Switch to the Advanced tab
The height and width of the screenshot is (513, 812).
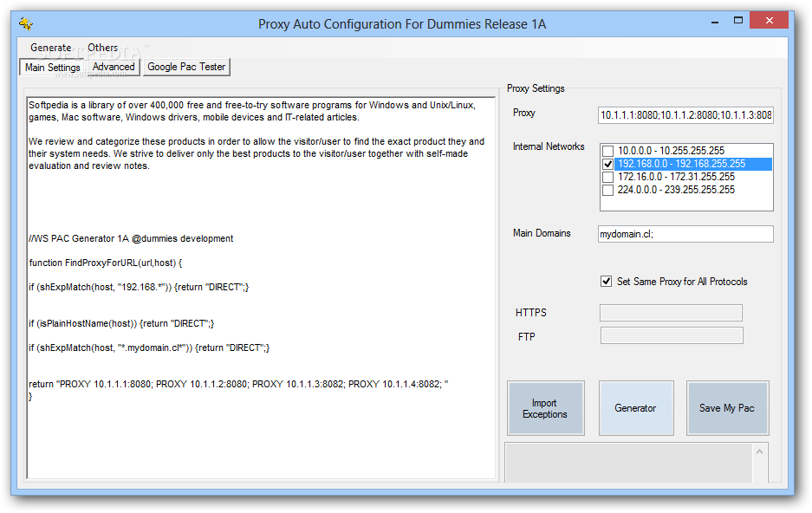tap(114, 67)
